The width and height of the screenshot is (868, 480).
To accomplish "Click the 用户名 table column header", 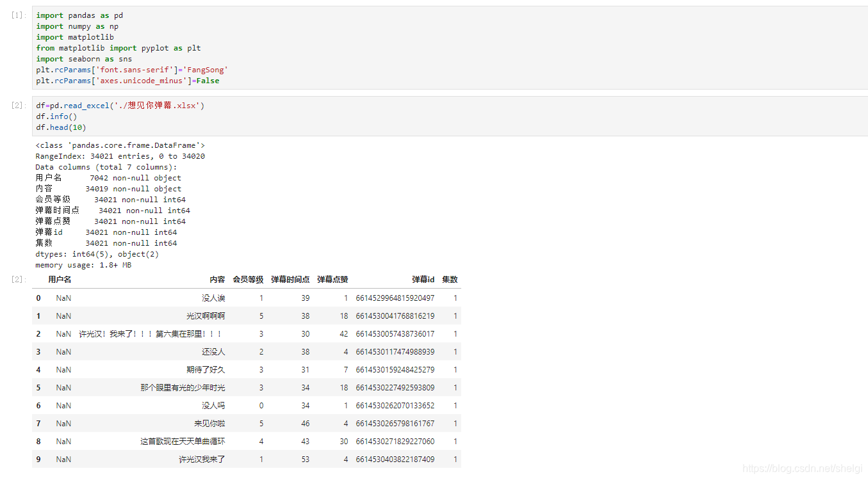I will pos(60,280).
